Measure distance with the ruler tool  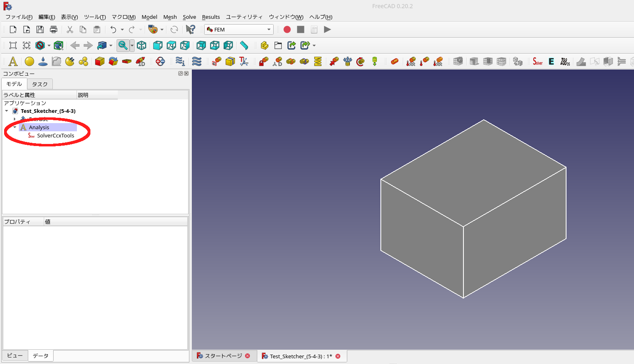[x=244, y=45]
